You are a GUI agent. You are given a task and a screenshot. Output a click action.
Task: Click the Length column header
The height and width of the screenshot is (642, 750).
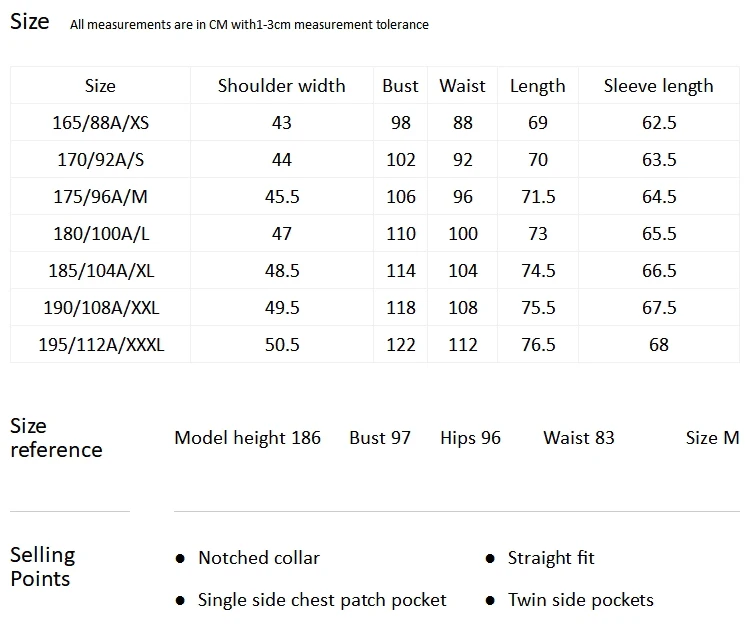click(538, 87)
